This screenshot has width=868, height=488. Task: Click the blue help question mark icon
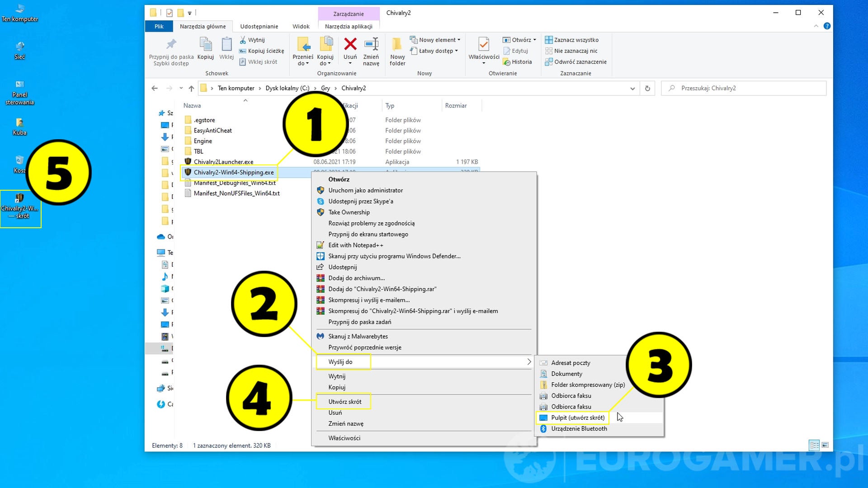(827, 26)
